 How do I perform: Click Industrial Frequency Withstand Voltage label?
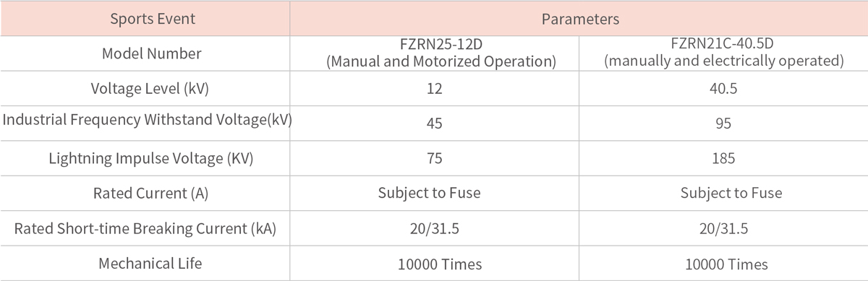[147, 120]
